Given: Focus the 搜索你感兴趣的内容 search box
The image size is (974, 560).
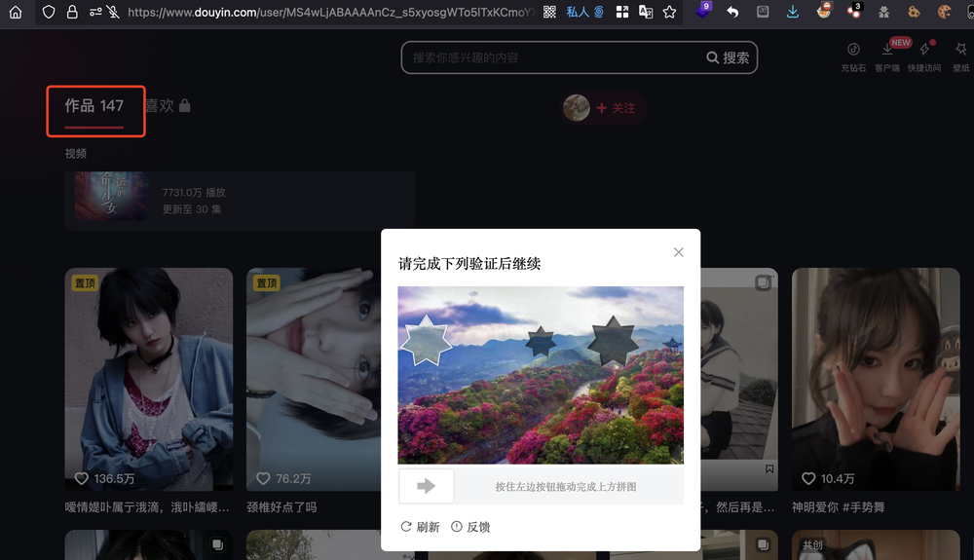Looking at the screenshot, I should [x=553, y=57].
